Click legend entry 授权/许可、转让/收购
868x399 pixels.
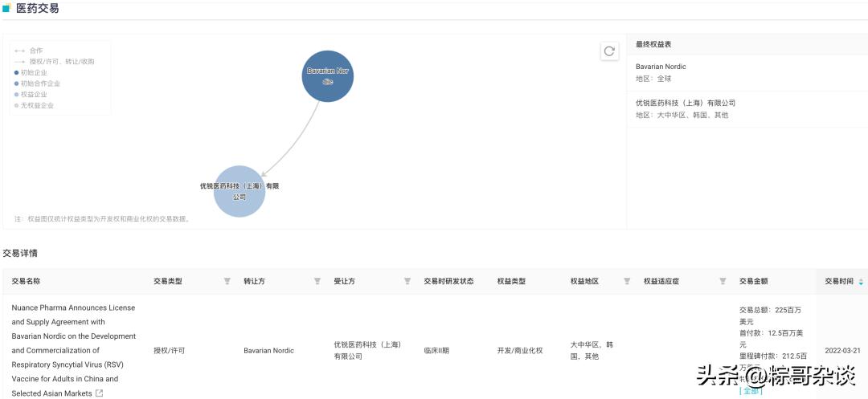pyautogui.click(x=54, y=61)
